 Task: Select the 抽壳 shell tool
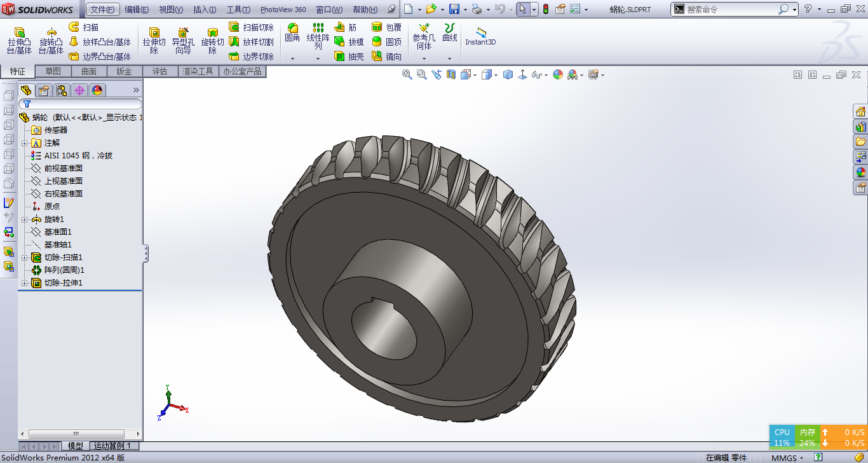tap(349, 57)
